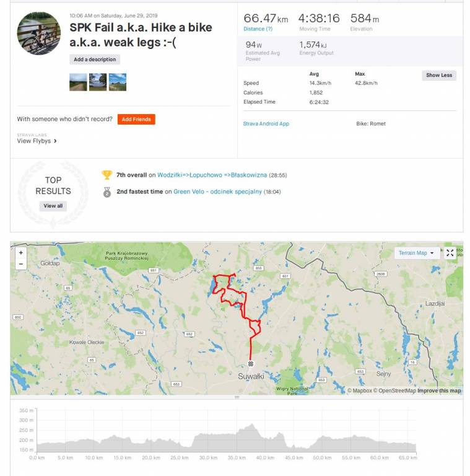Enter fullscreen map view
The width and height of the screenshot is (470, 476).
(450, 253)
